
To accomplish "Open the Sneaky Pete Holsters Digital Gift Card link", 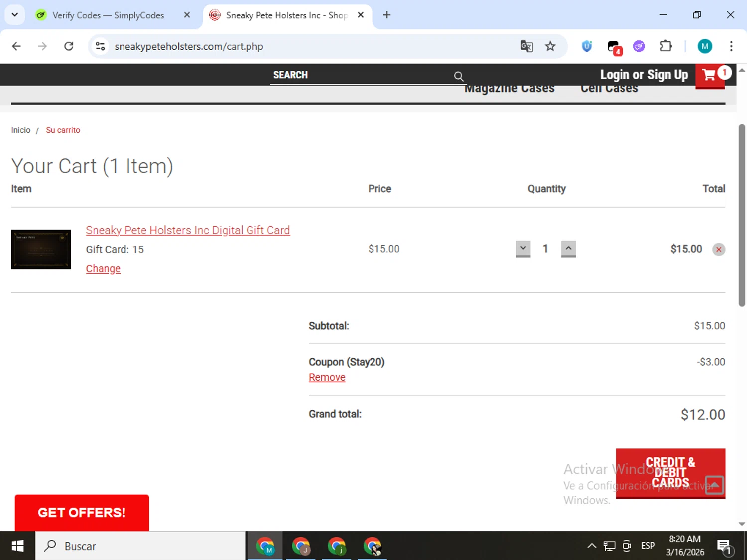I will coord(188,230).
